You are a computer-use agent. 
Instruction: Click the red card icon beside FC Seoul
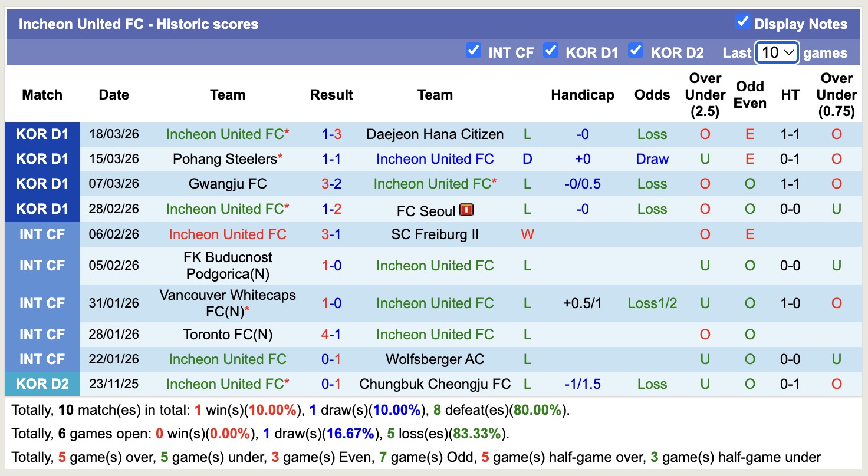click(466, 210)
